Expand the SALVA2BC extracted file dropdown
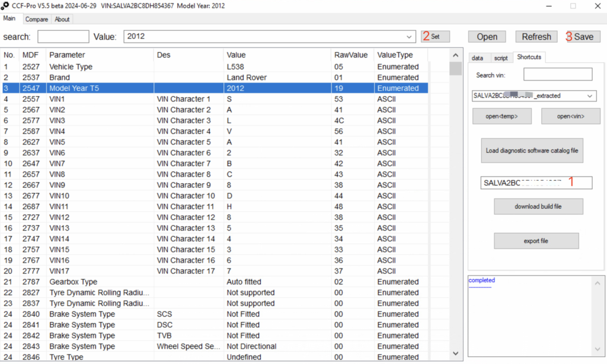This screenshot has width=607, height=364. tap(590, 95)
